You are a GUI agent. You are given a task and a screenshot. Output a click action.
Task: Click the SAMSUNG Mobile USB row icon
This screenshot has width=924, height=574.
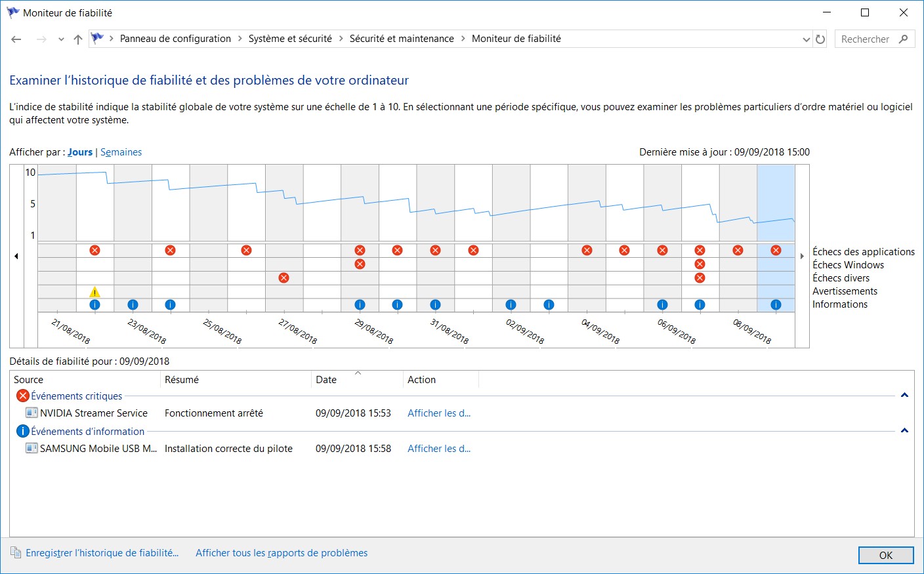coord(31,448)
